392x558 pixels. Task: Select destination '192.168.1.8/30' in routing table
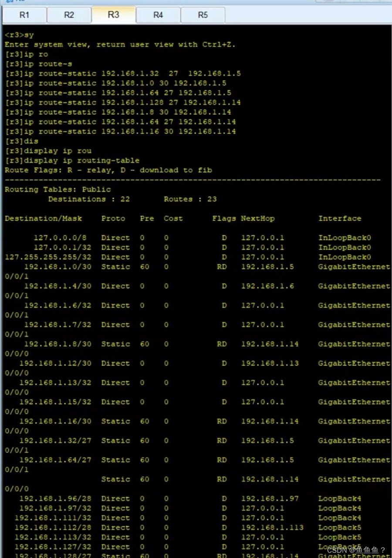pos(58,344)
